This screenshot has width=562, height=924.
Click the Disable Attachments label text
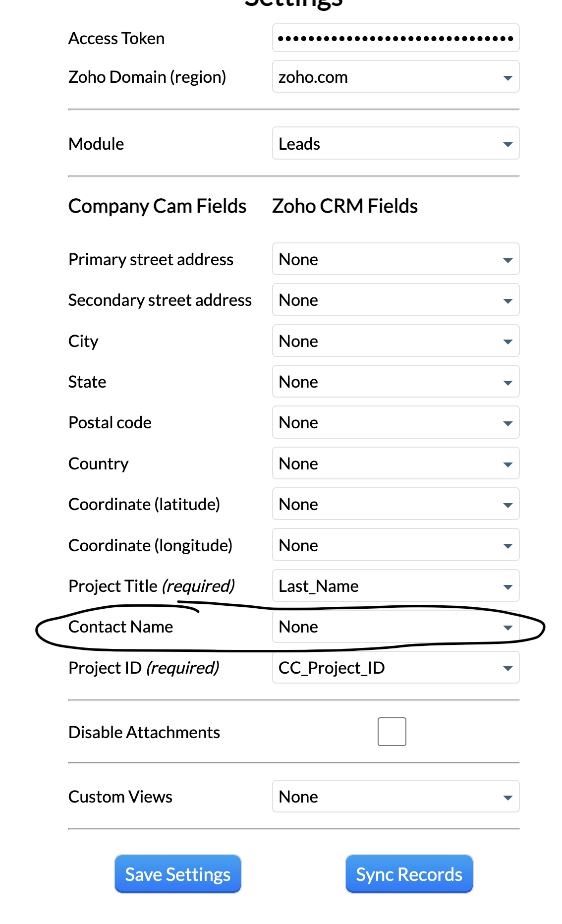(144, 732)
